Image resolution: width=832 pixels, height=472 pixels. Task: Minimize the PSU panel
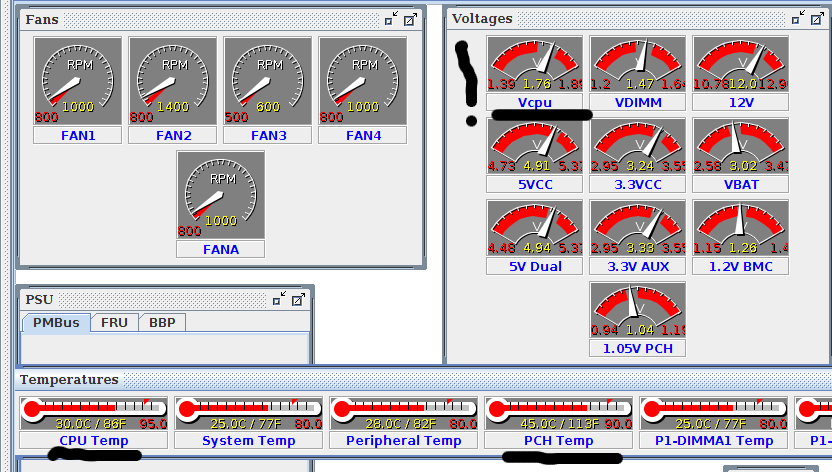coord(279,299)
